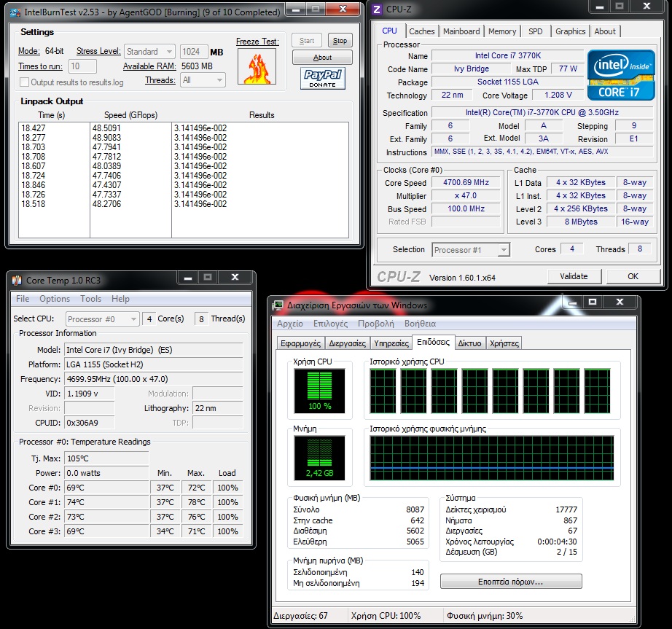The image size is (672, 629).
Task: Click the 1024 MB memory input field
Action: pyautogui.click(x=194, y=52)
